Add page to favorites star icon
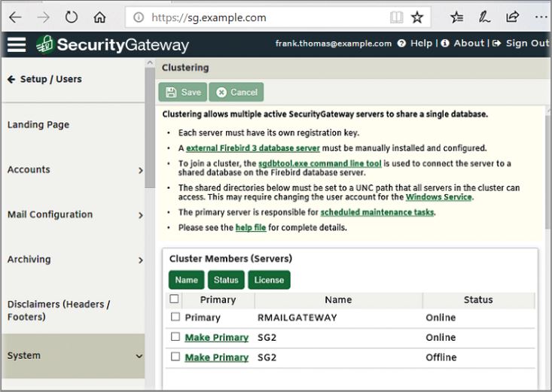This screenshot has height=392, width=552. click(x=417, y=17)
